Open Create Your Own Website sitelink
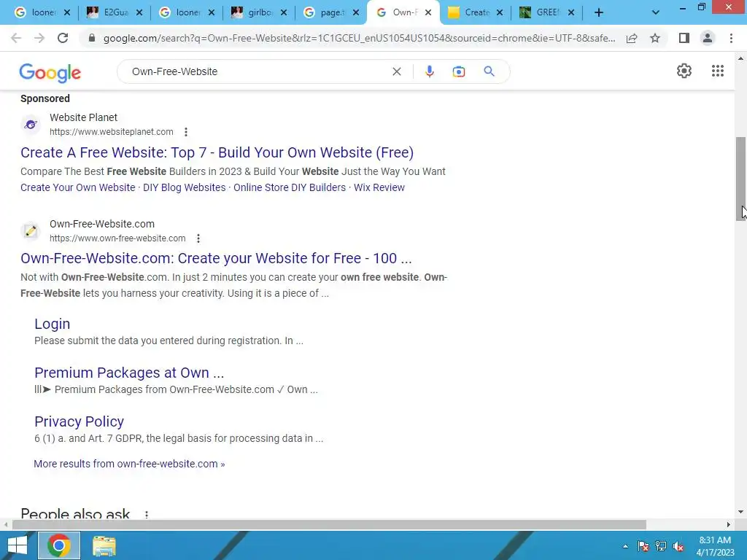This screenshot has height=560, width=747. pos(77,187)
